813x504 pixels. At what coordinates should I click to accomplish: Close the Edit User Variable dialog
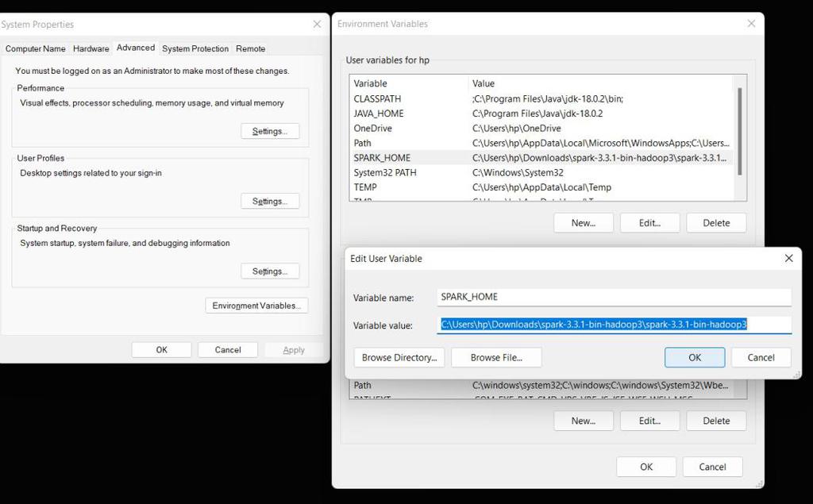(788, 258)
